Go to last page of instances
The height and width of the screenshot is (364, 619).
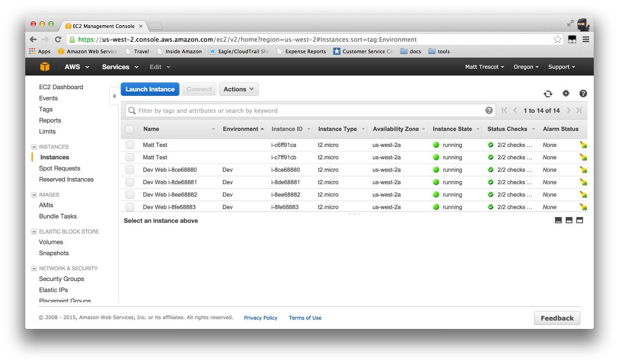pos(579,110)
